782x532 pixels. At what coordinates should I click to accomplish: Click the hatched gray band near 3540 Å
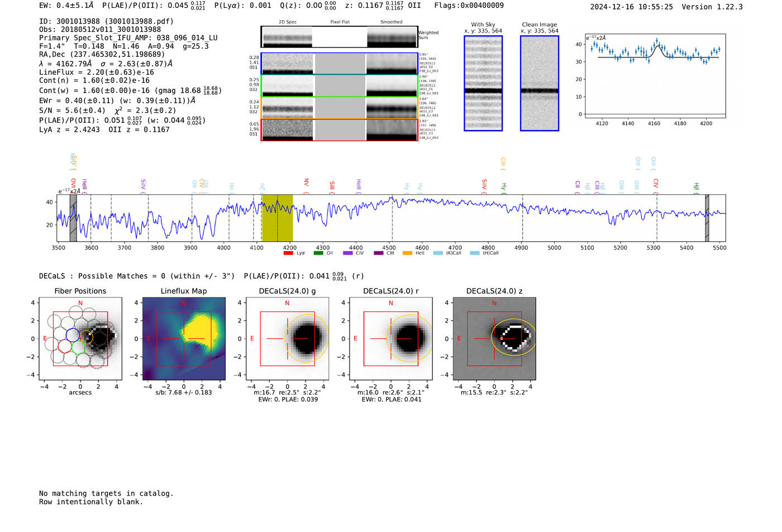coord(73,218)
